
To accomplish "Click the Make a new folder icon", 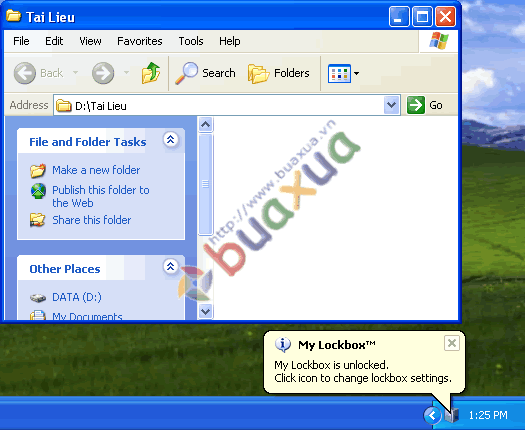I will pos(38,170).
